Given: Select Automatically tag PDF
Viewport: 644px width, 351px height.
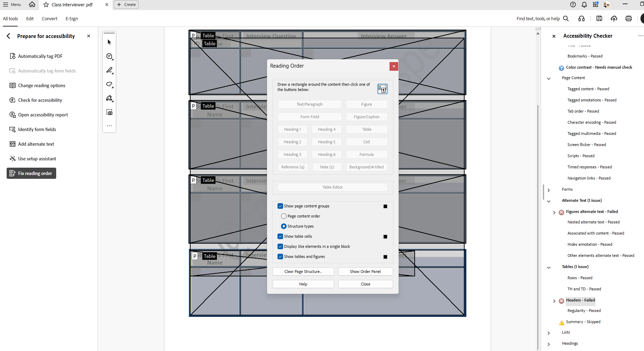Looking at the screenshot, I should click(x=40, y=56).
